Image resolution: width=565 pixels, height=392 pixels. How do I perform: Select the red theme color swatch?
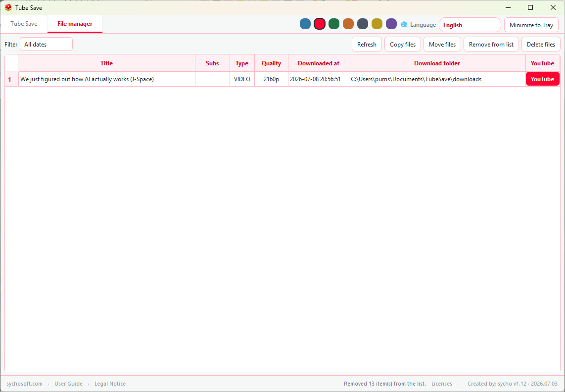tap(320, 24)
